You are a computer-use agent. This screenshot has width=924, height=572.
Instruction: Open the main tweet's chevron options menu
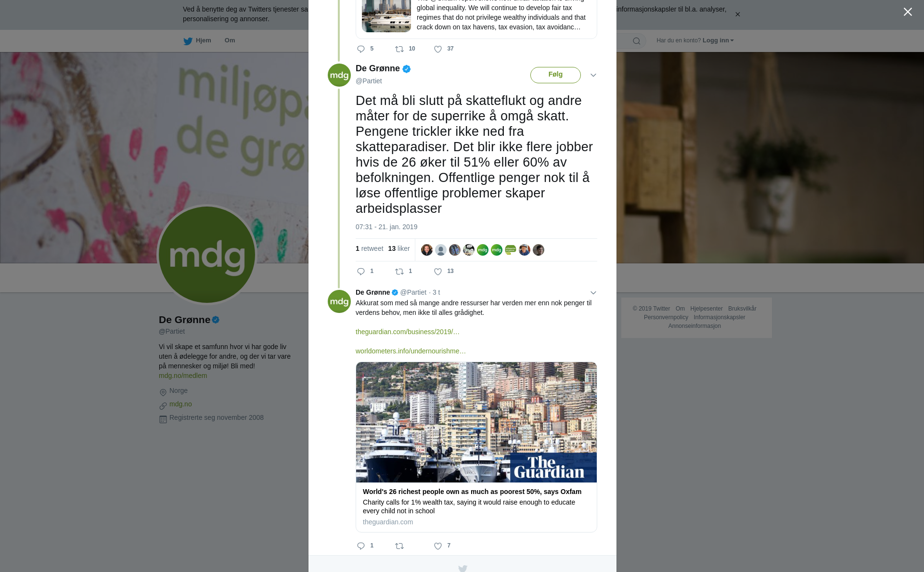pyautogui.click(x=593, y=75)
